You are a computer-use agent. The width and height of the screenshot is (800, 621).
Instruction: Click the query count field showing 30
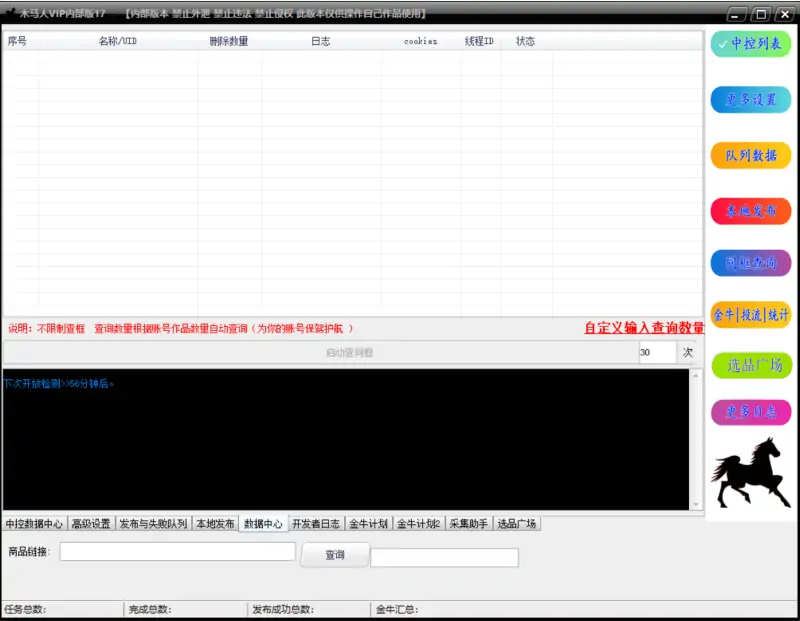(657, 353)
